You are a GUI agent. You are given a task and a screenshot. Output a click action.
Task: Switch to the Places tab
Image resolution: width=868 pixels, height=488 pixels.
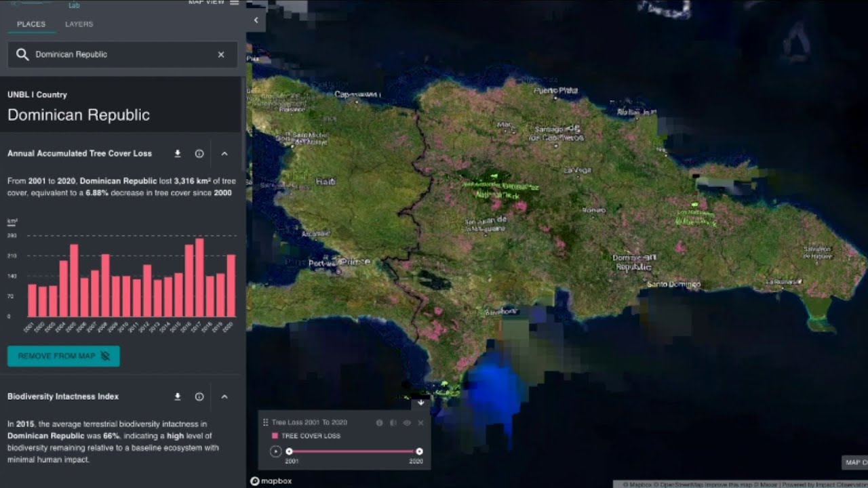tap(31, 24)
